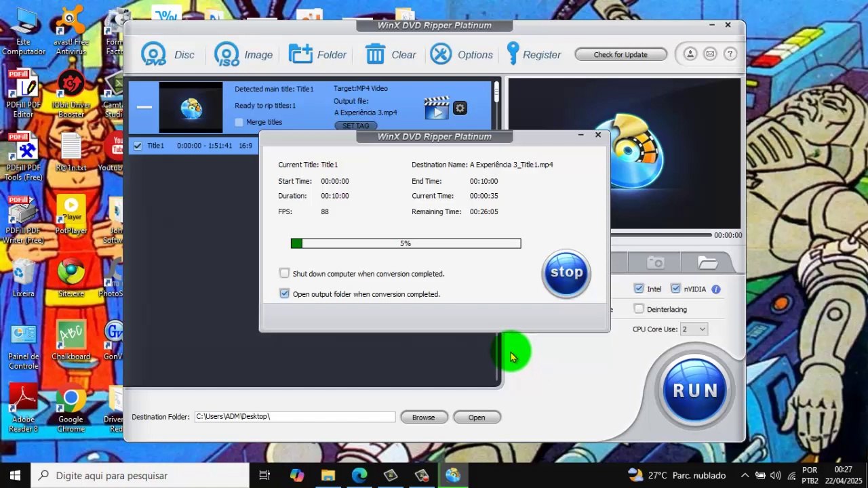Click the video clapboard edit icon
The height and width of the screenshot is (488, 868).
coord(437,108)
